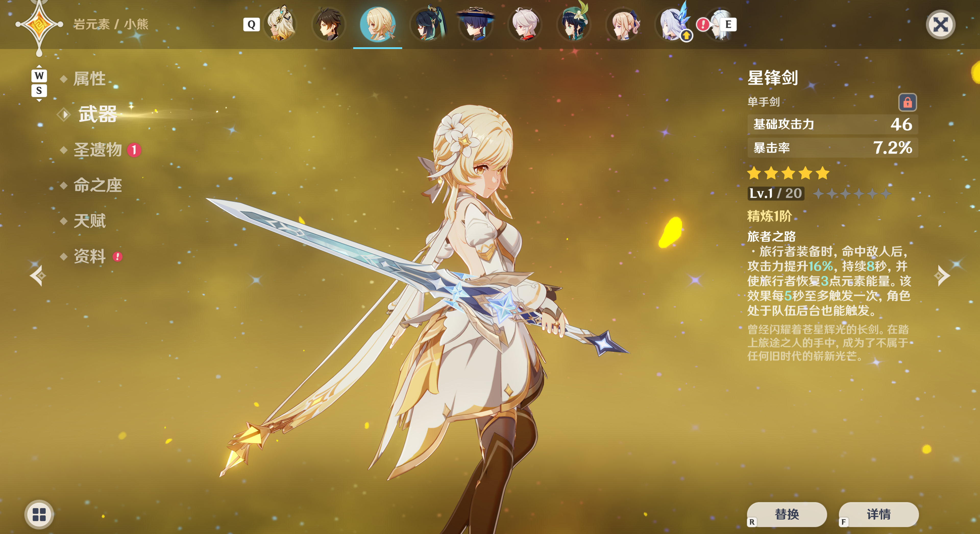The height and width of the screenshot is (534, 980).
Task: Select the first character portrait beside the Q key
Action: (x=280, y=24)
